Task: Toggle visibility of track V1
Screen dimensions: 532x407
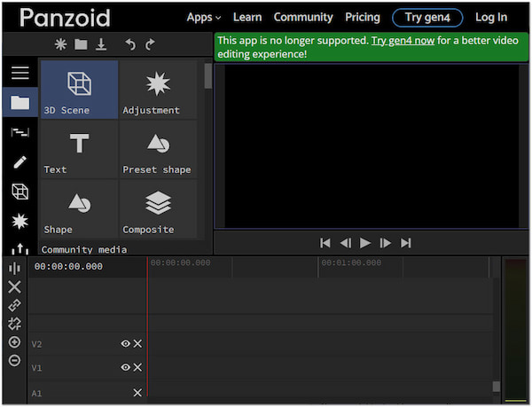Action: coord(126,367)
